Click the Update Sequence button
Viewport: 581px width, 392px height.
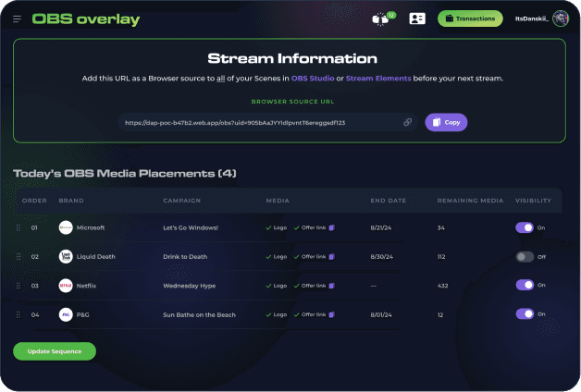tap(55, 351)
